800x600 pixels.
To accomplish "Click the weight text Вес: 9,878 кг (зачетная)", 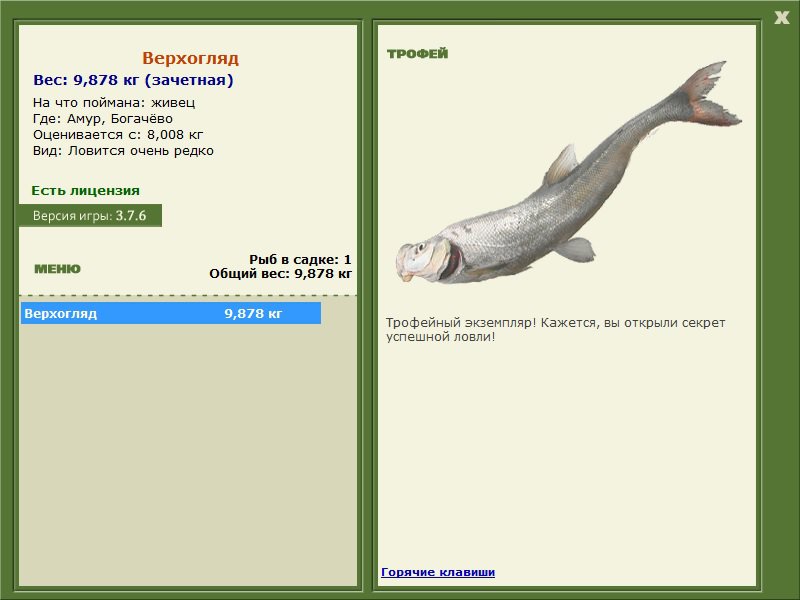I will [133, 80].
